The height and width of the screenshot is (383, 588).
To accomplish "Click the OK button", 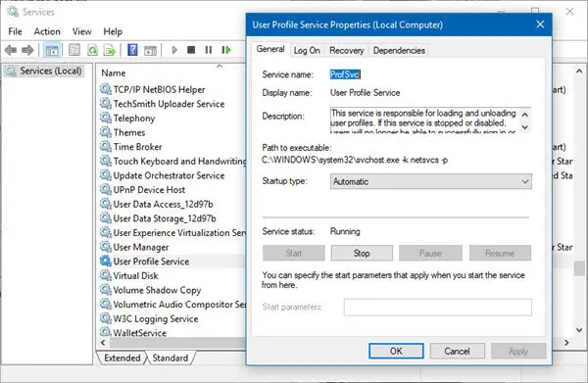I will point(396,351).
